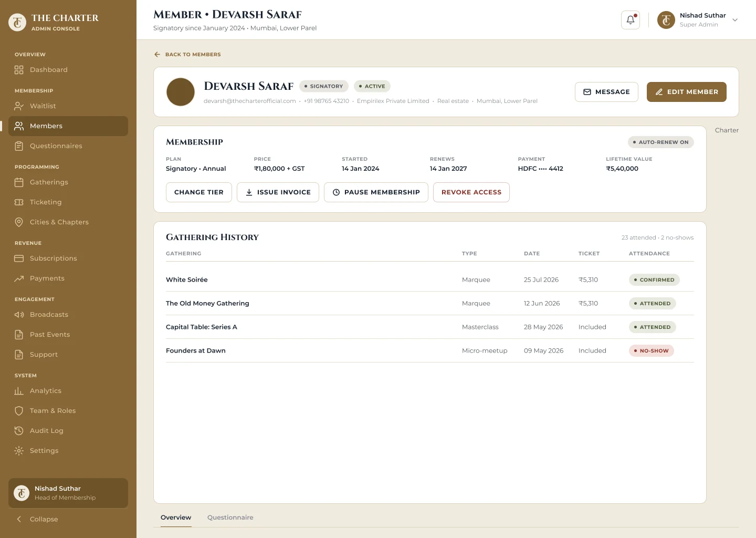
Task: Click the Payments trend icon
Action: coord(19,278)
